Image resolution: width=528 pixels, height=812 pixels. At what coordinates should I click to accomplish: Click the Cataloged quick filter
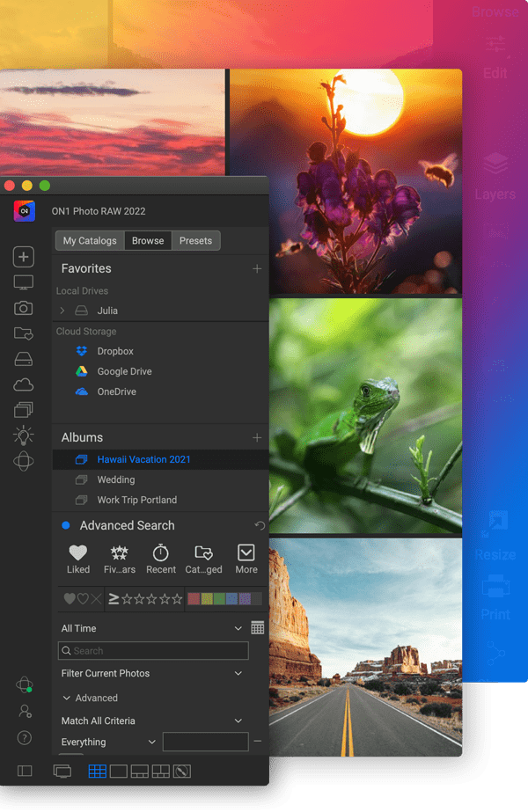tap(203, 560)
